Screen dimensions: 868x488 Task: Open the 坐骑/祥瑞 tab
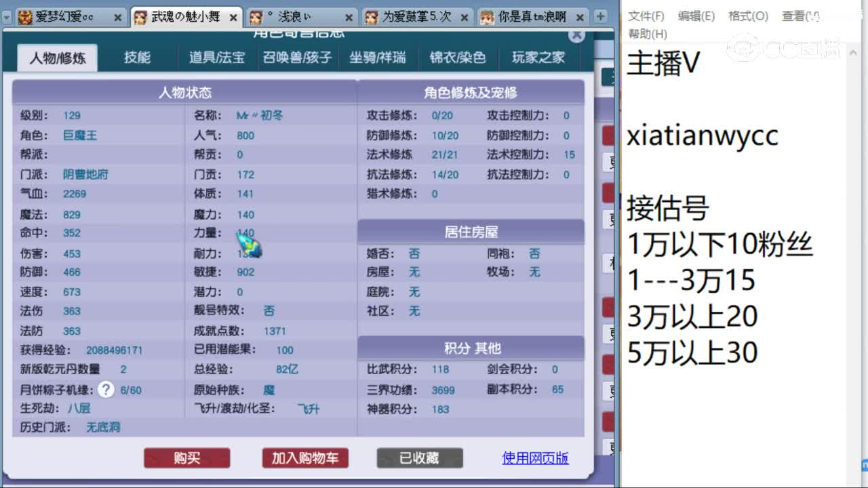click(x=378, y=58)
